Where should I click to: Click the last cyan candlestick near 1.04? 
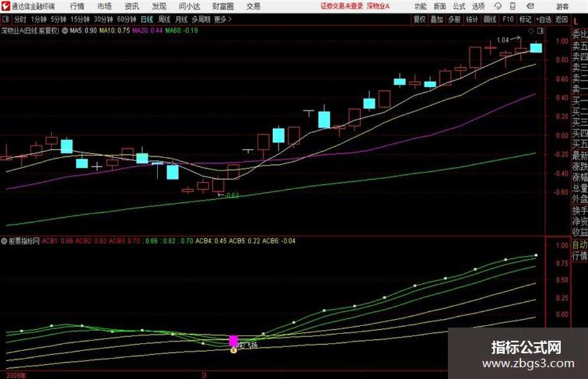click(x=536, y=48)
